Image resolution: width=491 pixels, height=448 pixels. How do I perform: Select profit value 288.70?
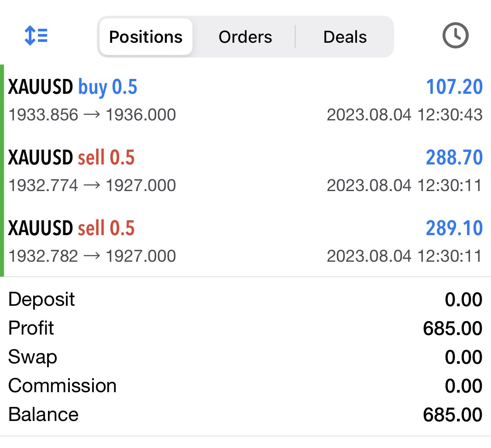(x=454, y=157)
